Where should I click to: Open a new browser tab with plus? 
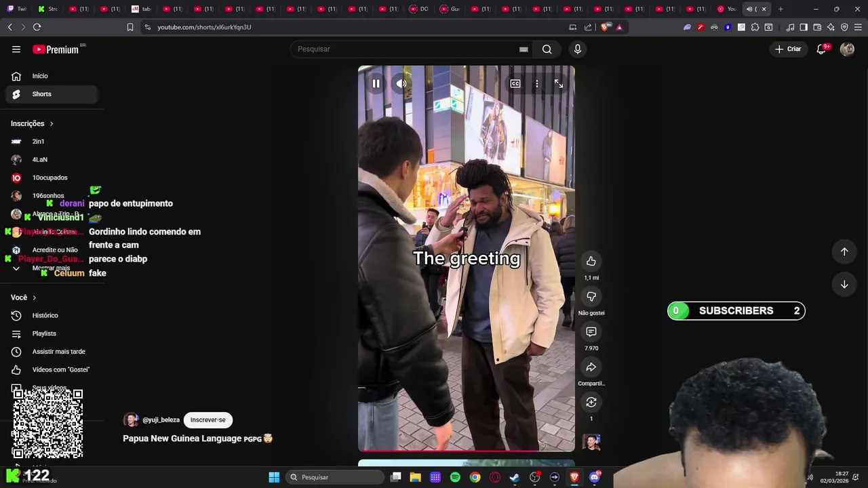(781, 9)
